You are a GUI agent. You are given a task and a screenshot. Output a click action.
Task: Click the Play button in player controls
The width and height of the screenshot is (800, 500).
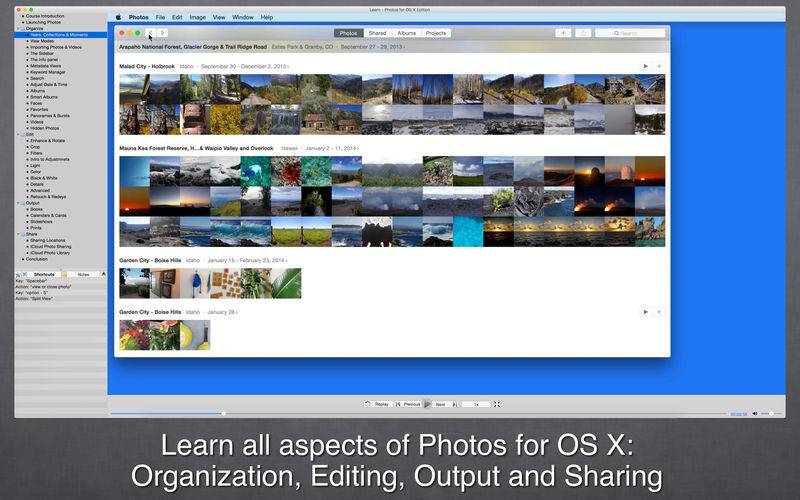coord(428,404)
